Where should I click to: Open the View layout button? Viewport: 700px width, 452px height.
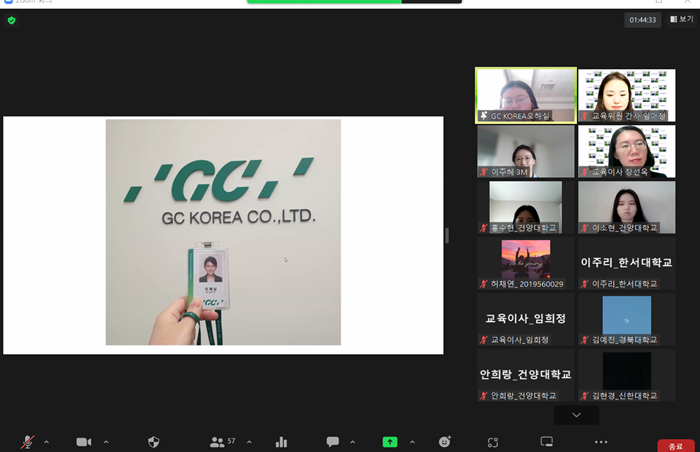click(x=682, y=19)
